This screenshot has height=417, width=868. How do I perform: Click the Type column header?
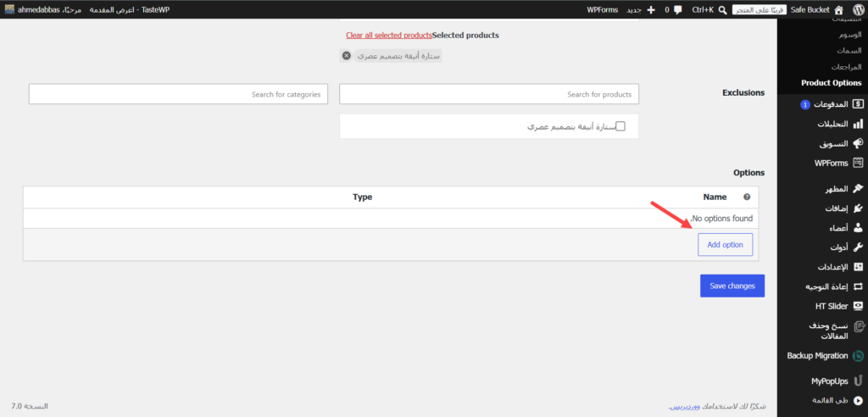(363, 197)
